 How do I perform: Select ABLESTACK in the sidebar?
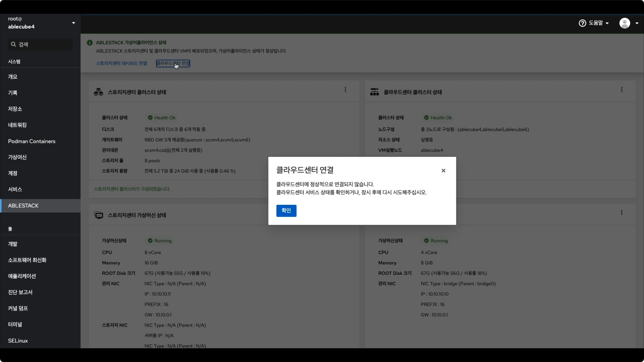coord(40,206)
